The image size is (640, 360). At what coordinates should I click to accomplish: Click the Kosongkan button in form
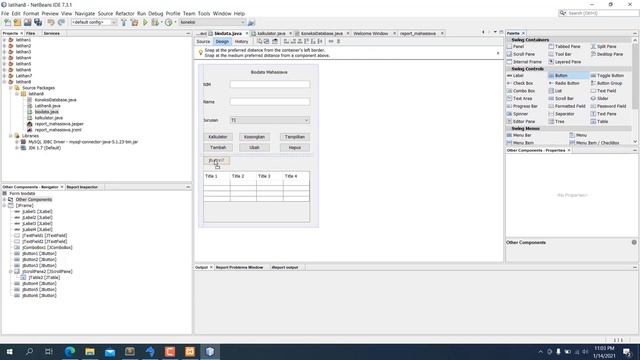tap(254, 137)
